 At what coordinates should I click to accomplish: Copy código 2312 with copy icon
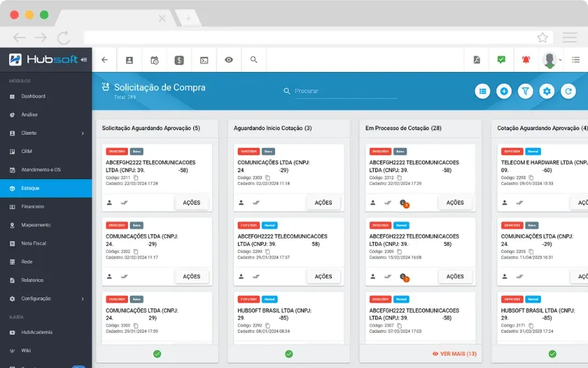click(x=399, y=178)
